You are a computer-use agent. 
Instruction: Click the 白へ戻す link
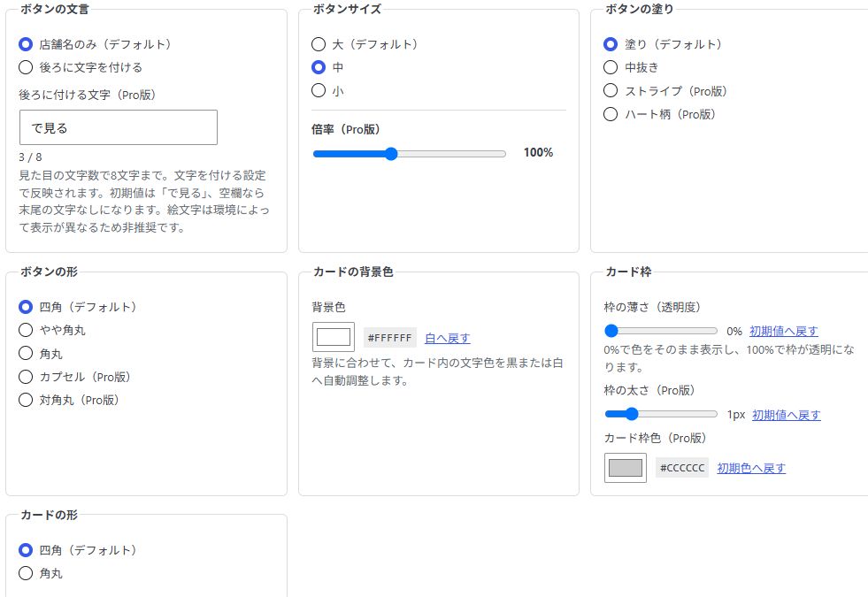[448, 338]
